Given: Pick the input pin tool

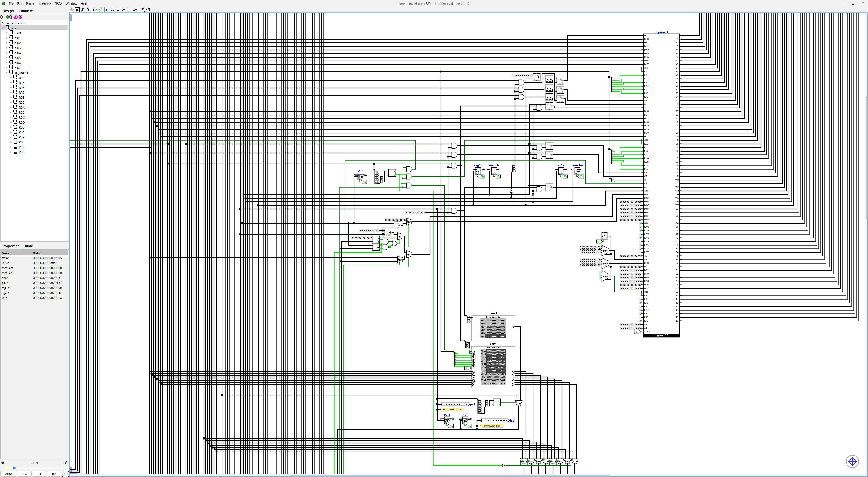Looking at the screenshot, I should point(95,10).
